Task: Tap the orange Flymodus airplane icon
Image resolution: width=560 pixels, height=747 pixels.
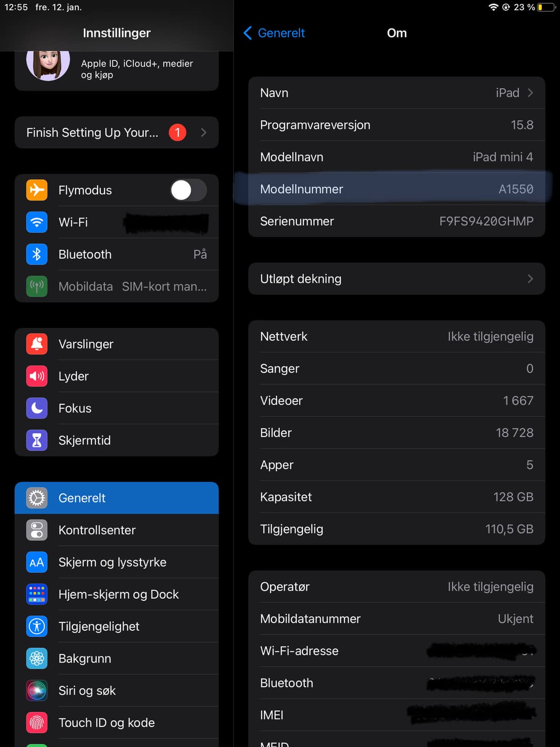Action: [x=37, y=190]
